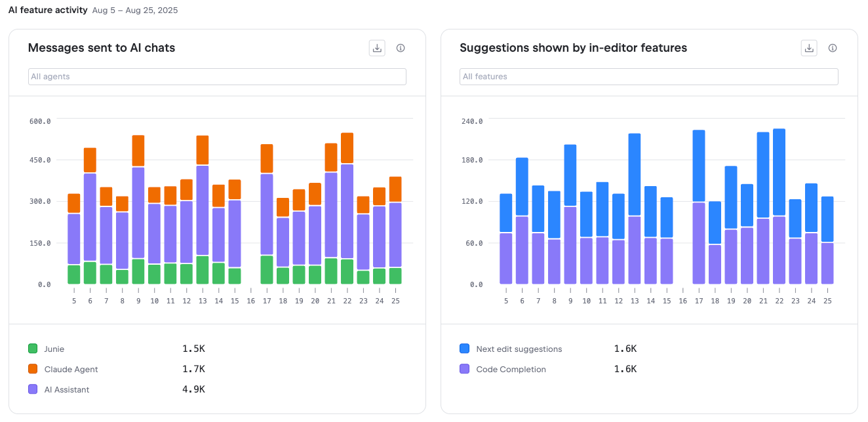
Task: Click day 13 green Junie bar segment
Action: [203, 270]
